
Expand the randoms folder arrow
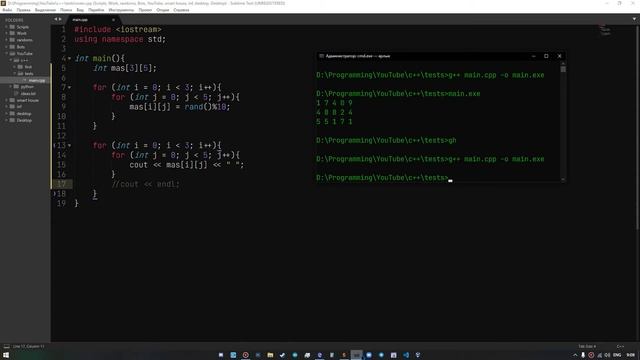click(x=7, y=40)
